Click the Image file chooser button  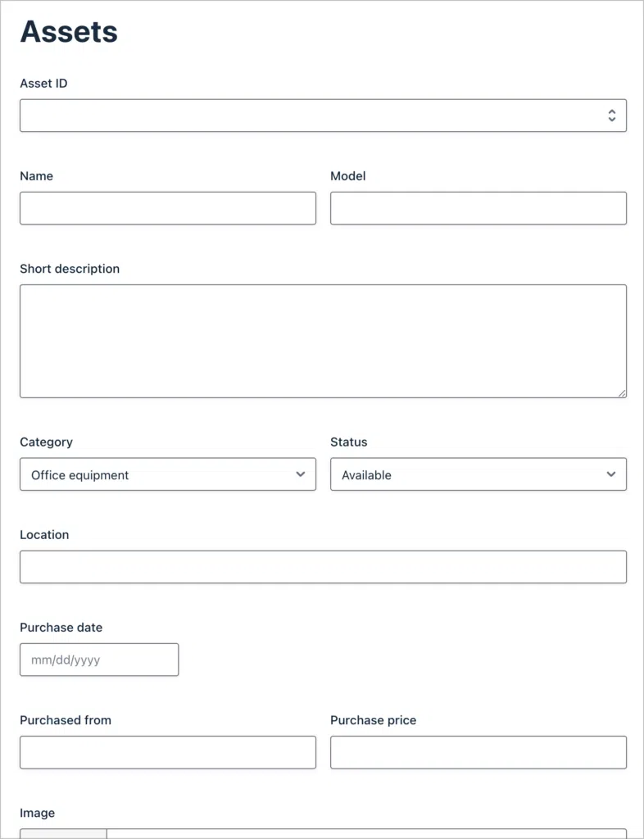[x=64, y=834]
